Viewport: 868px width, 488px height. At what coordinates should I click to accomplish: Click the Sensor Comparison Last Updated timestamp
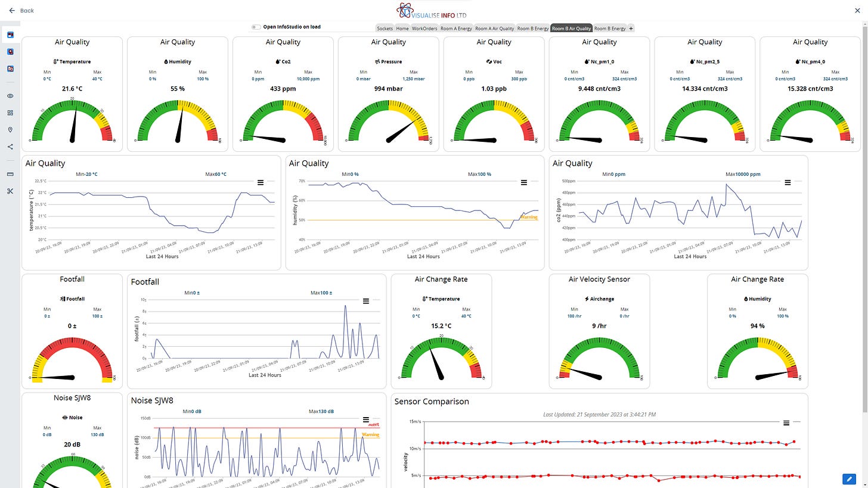click(599, 414)
